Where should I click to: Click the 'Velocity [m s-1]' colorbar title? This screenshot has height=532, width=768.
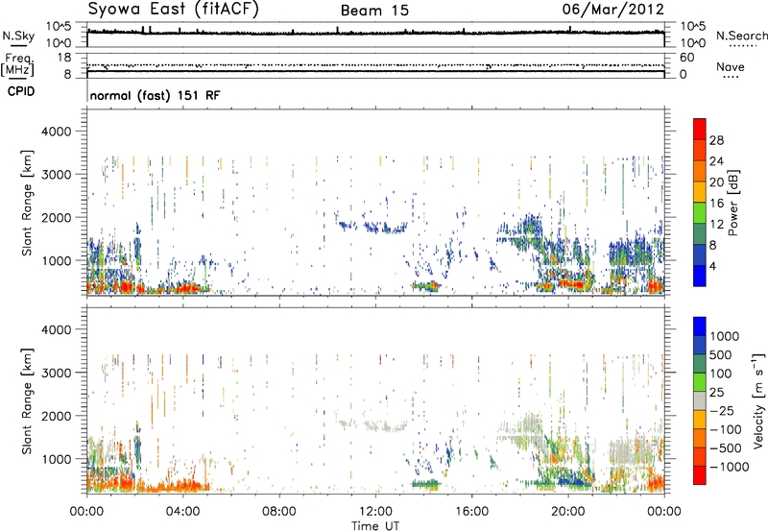coord(758,400)
